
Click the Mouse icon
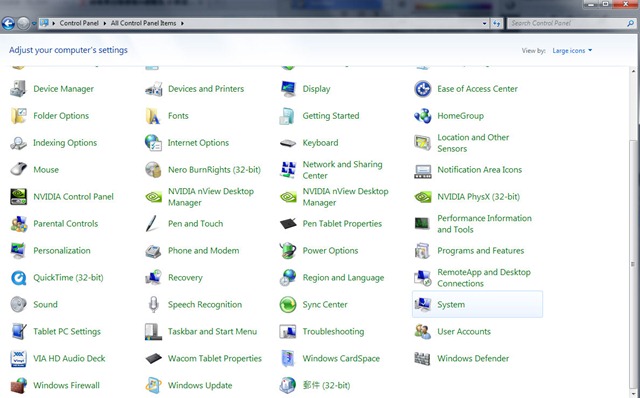pyautogui.click(x=18, y=169)
